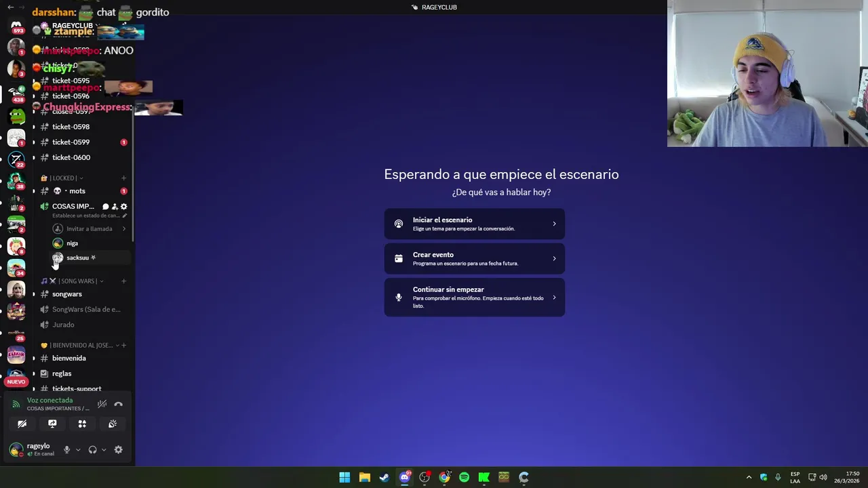Open Spotify from taskbar

[x=464, y=477]
